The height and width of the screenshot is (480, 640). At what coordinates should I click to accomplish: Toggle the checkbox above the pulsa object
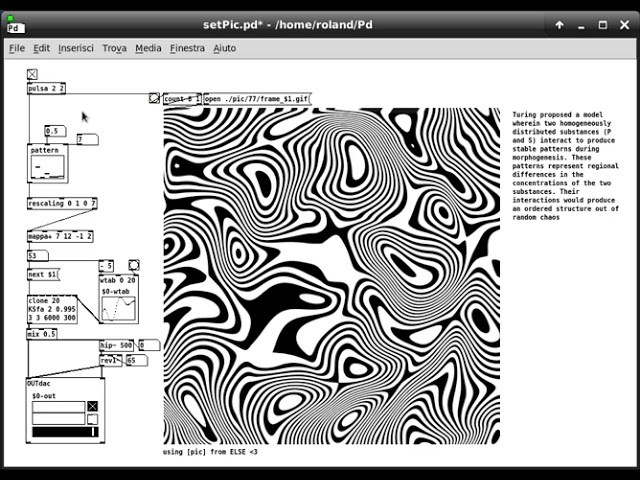pyautogui.click(x=32, y=74)
